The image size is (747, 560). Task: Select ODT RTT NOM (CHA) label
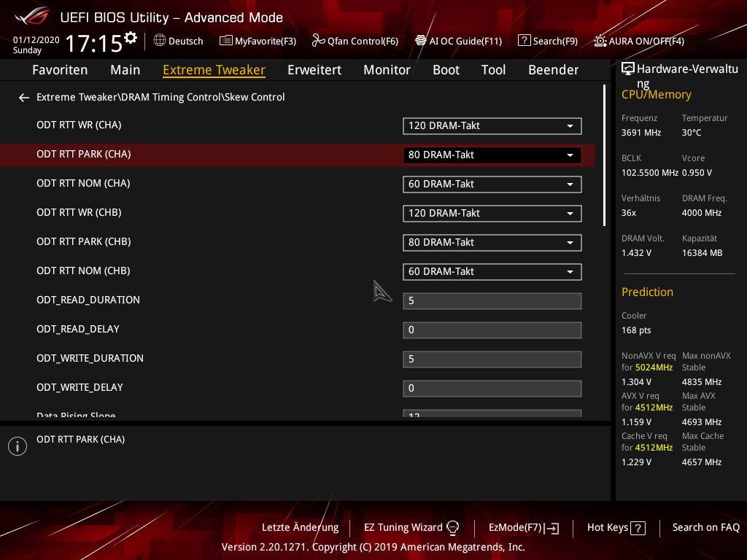click(83, 183)
